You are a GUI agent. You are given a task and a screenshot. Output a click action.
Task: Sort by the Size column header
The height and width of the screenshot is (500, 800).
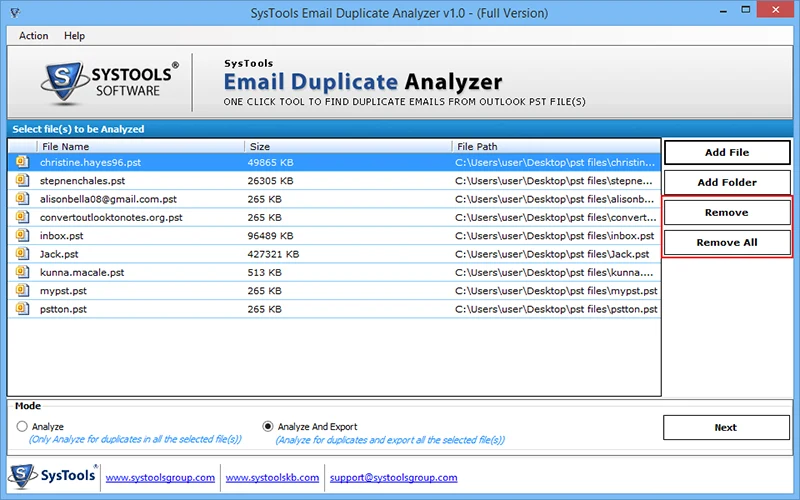coord(348,146)
